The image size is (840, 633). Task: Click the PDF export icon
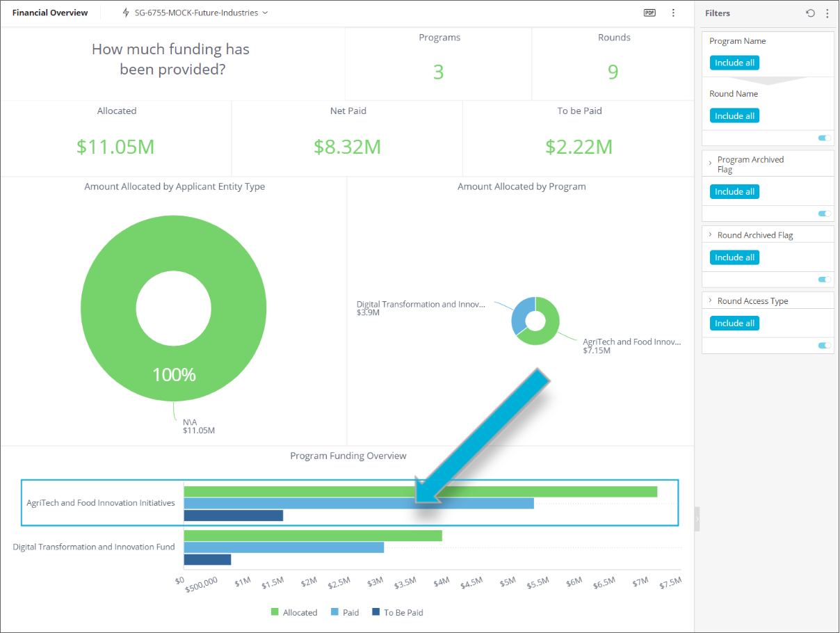tap(649, 13)
